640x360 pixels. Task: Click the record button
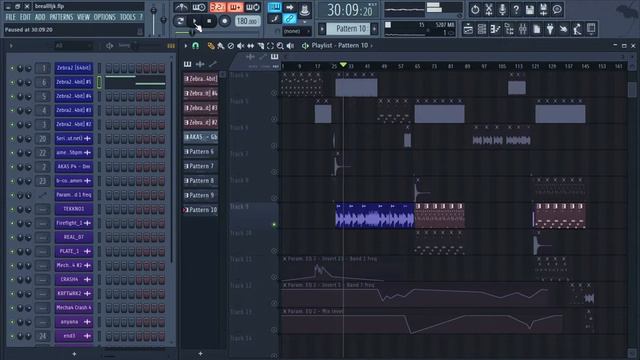pyautogui.click(x=224, y=21)
